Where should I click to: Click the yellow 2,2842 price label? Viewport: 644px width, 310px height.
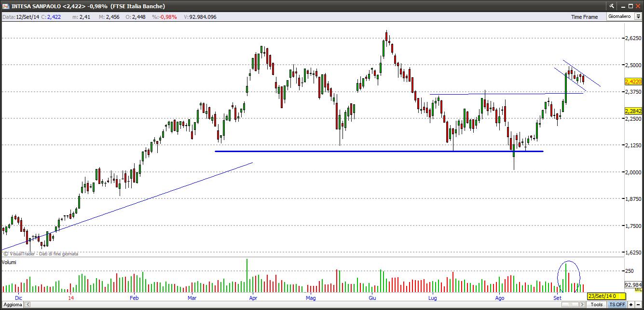point(633,111)
